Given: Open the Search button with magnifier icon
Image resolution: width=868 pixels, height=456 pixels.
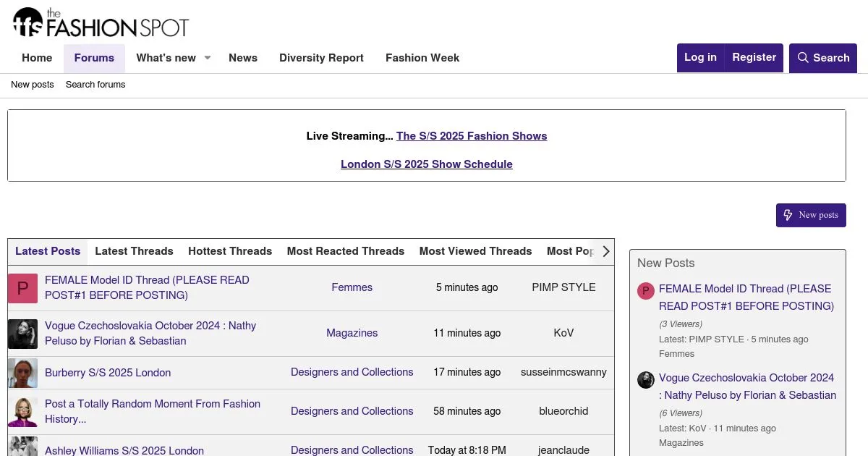Looking at the screenshot, I should (x=823, y=58).
